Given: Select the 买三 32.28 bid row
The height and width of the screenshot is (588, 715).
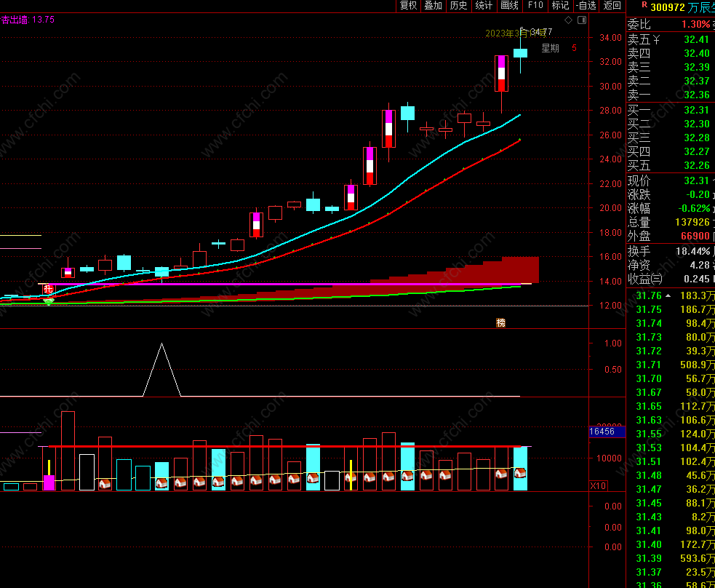Looking at the screenshot, I should 671,138.
